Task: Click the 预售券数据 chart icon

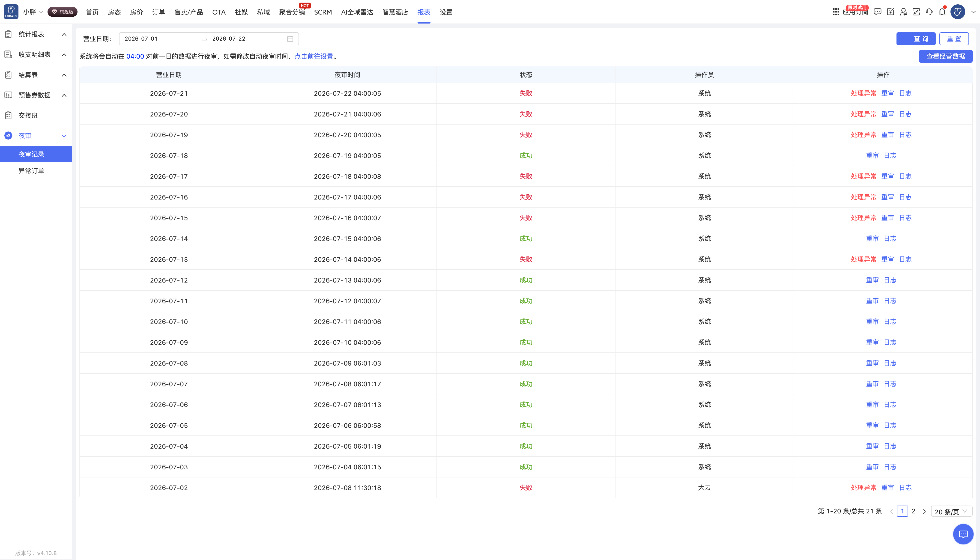Action: [x=9, y=95]
